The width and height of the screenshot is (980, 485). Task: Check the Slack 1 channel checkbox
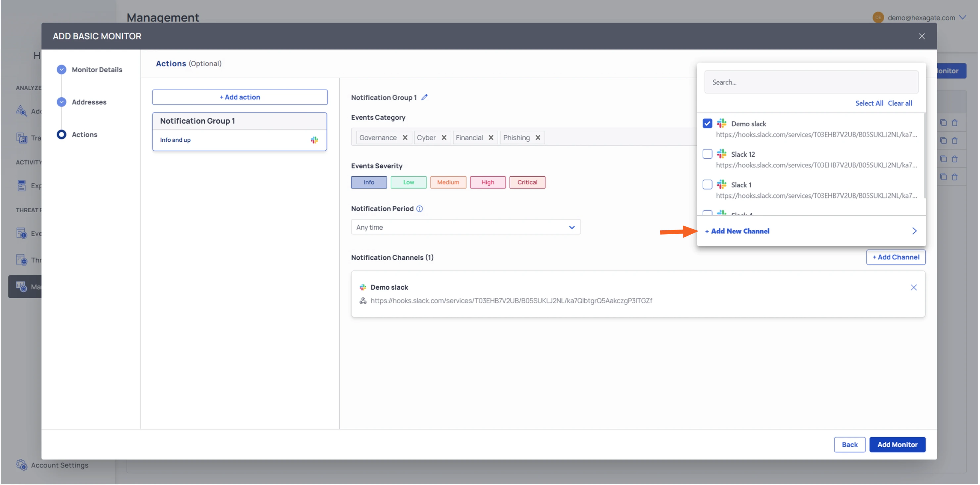click(707, 185)
